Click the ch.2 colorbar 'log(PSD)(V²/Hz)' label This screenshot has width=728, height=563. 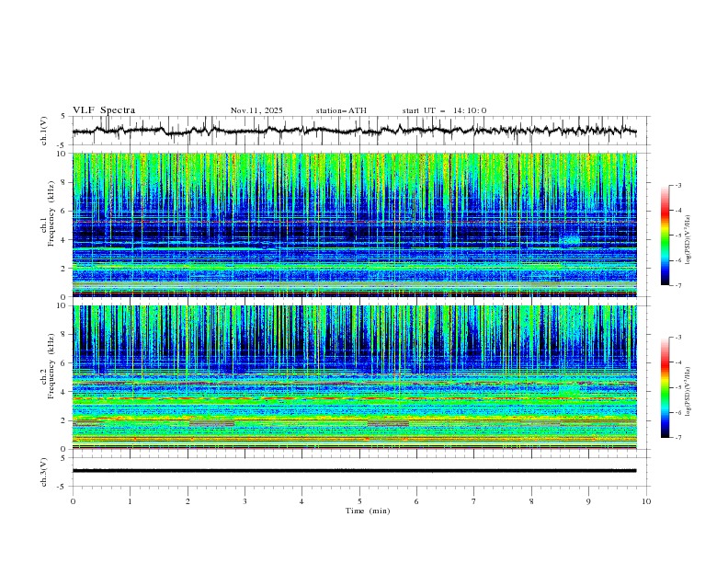click(688, 392)
